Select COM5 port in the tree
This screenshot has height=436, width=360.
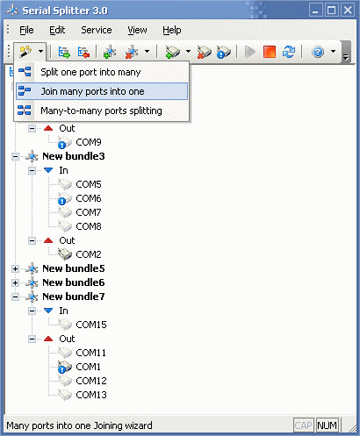[x=88, y=184]
